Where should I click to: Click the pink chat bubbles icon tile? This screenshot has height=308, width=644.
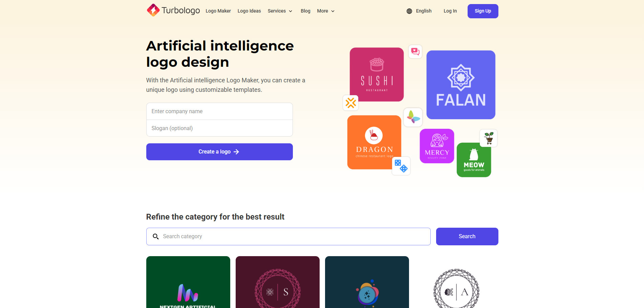415,52
